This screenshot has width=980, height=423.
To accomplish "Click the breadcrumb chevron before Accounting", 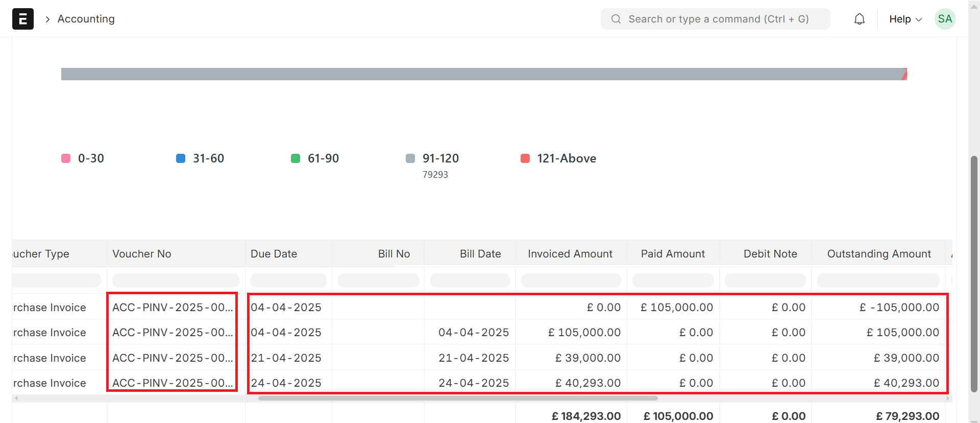I will tap(47, 19).
